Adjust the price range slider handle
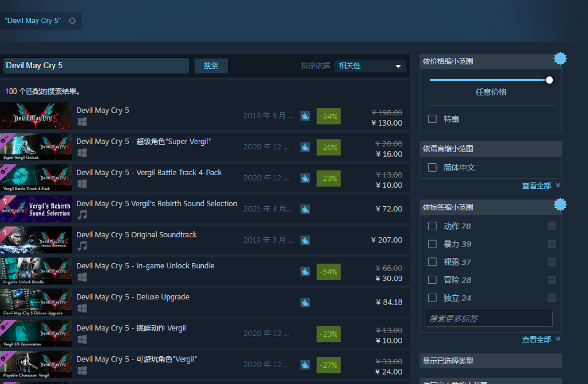588x384 pixels. (x=549, y=80)
